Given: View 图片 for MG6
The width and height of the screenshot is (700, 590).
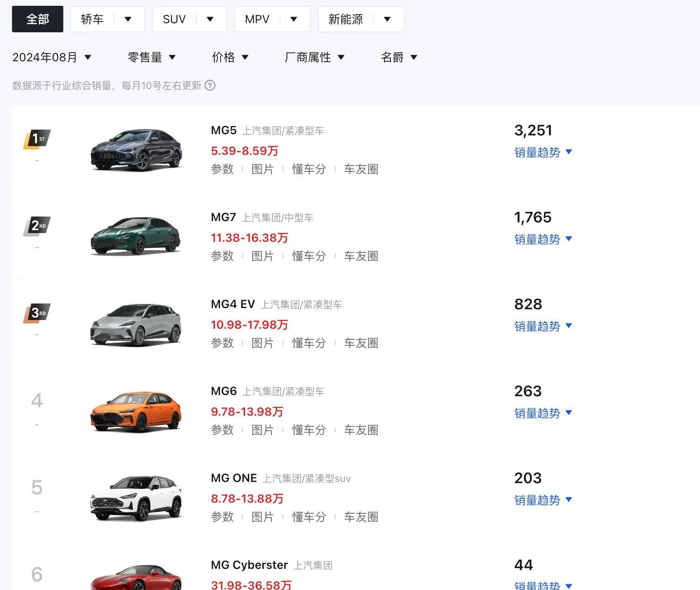Looking at the screenshot, I should tap(263, 430).
